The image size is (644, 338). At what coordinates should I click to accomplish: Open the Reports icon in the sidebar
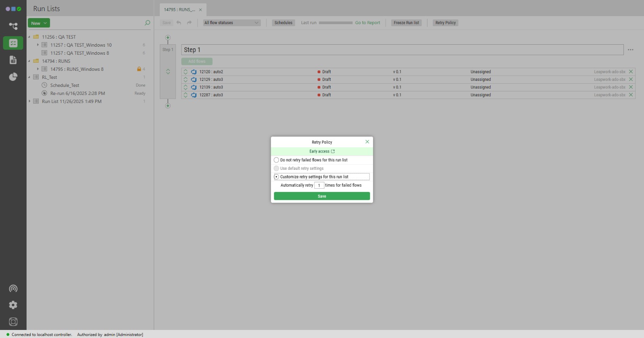click(x=13, y=60)
